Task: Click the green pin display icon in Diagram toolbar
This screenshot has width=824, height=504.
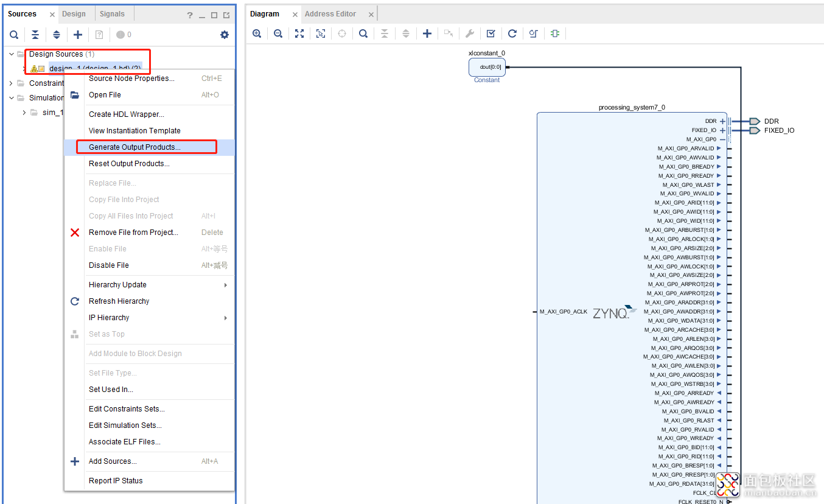Action: pyautogui.click(x=555, y=33)
